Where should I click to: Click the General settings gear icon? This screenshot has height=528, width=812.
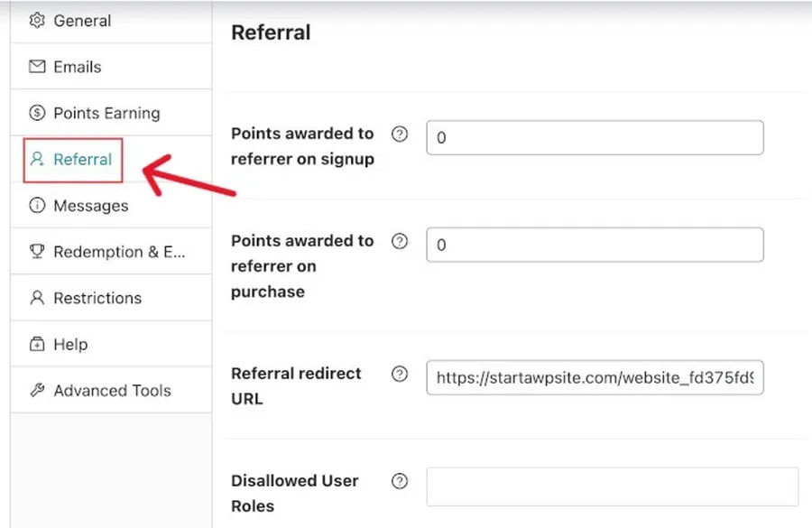(x=35, y=20)
